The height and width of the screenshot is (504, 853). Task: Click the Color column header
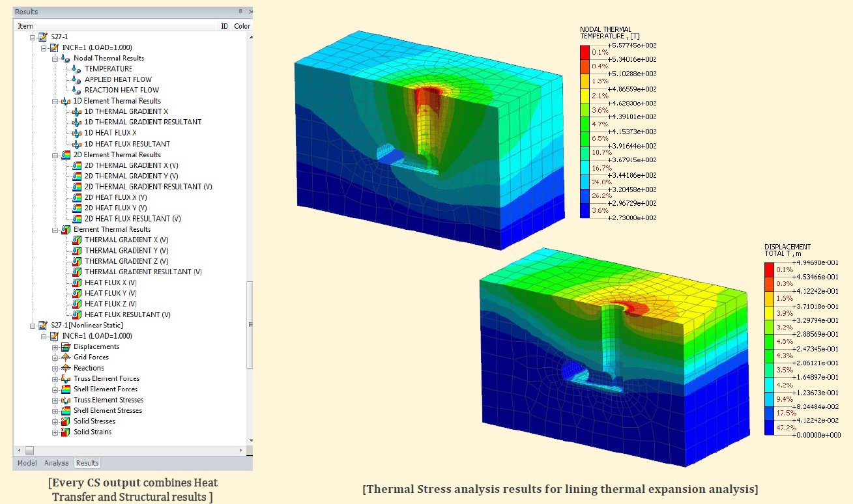click(242, 26)
